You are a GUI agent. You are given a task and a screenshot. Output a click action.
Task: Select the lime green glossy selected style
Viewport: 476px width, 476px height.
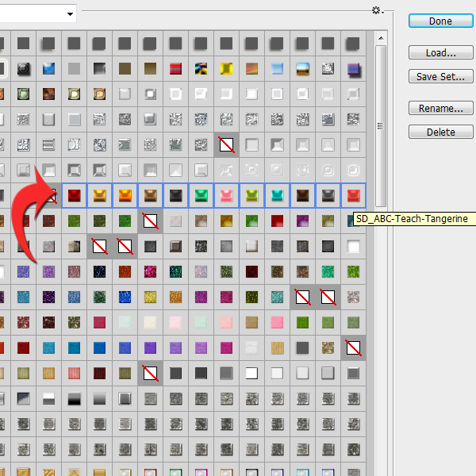(251, 195)
